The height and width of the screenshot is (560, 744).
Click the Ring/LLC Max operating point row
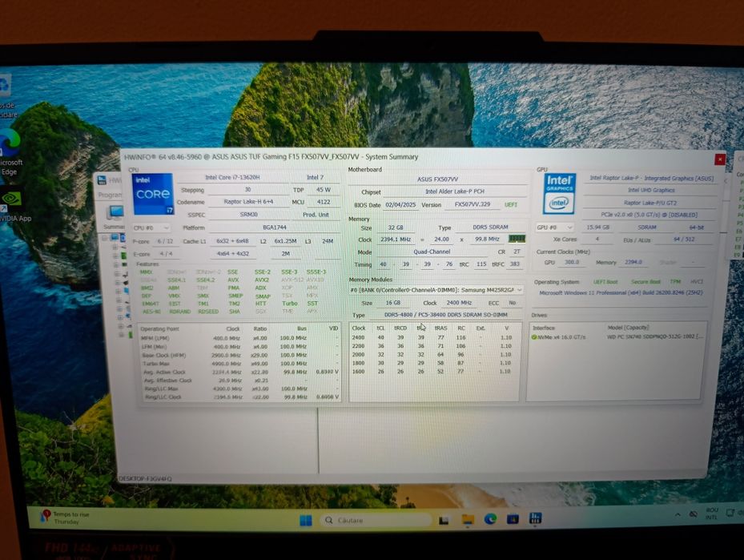pos(239,389)
